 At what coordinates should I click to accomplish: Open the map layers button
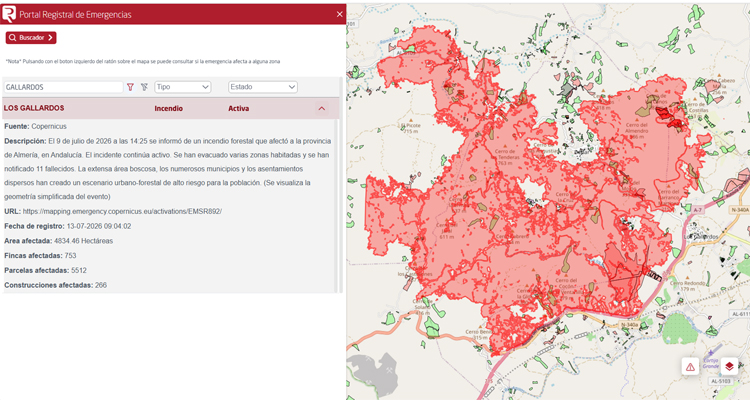coord(729,367)
